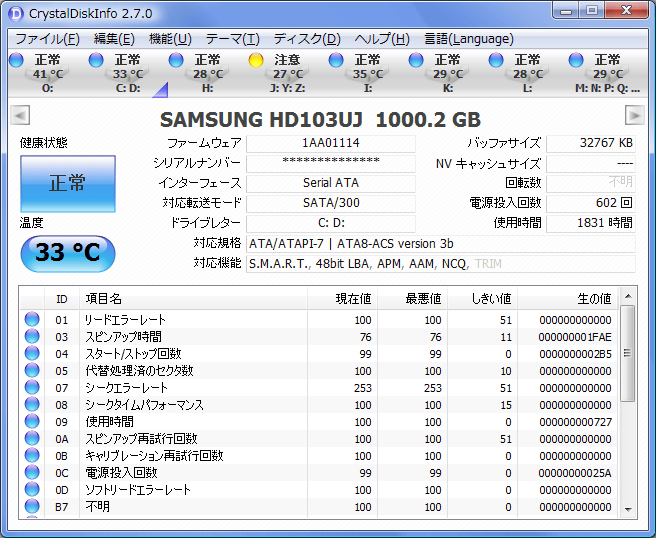The image size is (656, 538).
Task: Select the スピンアップ時間 row text
Action: [x=123, y=337]
